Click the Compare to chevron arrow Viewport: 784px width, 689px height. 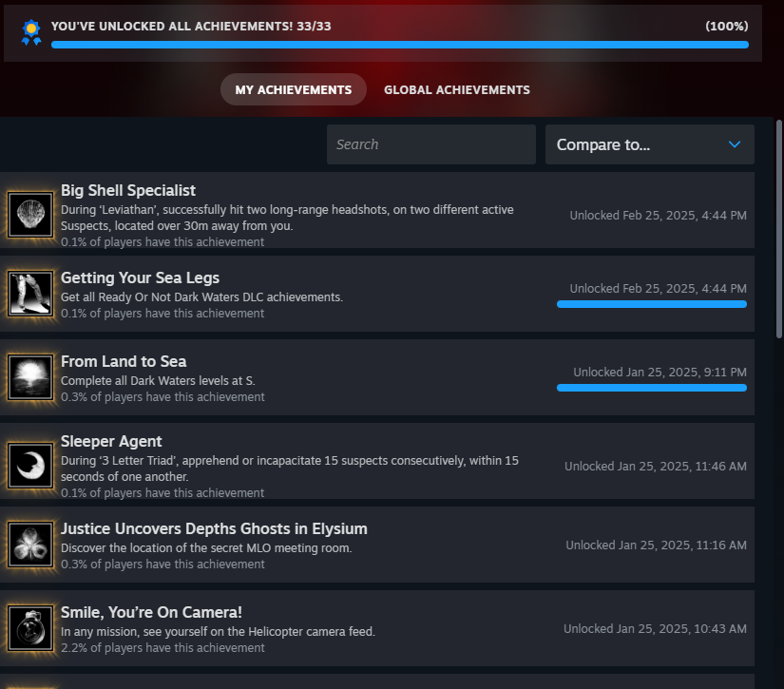[x=734, y=144]
